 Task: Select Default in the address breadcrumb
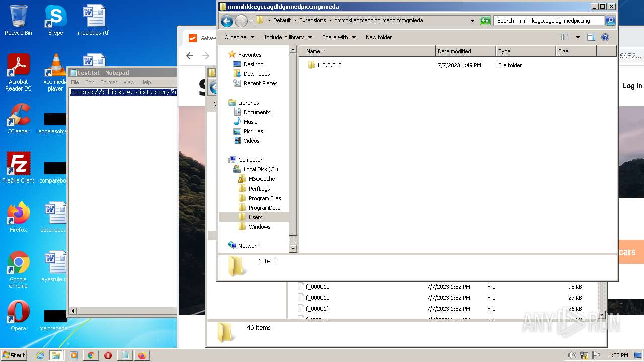[x=282, y=21]
